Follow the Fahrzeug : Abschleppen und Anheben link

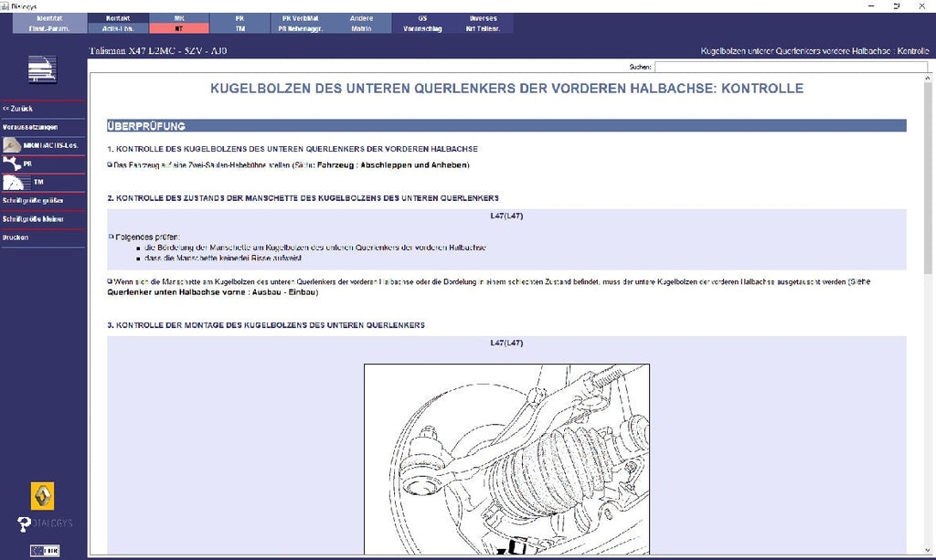click(x=392, y=165)
